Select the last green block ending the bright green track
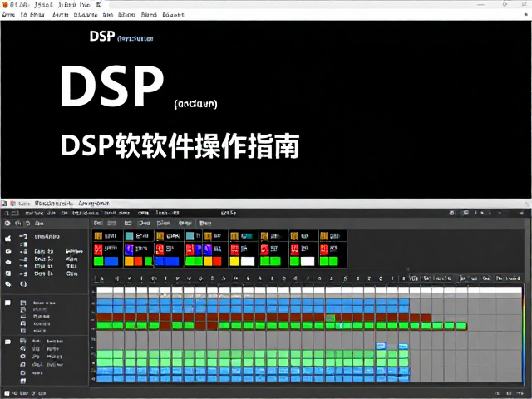 click(461, 326)
